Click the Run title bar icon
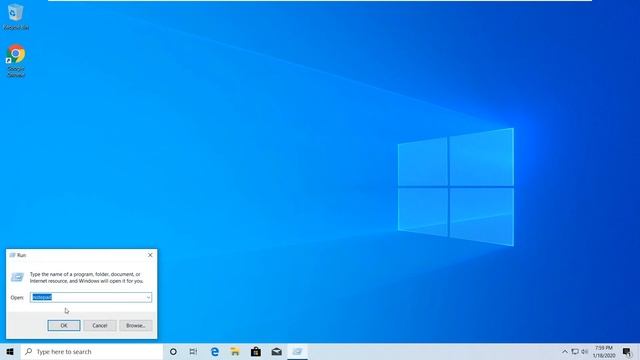The height and width of the screenshot is (360, 640). coord(12,255)
